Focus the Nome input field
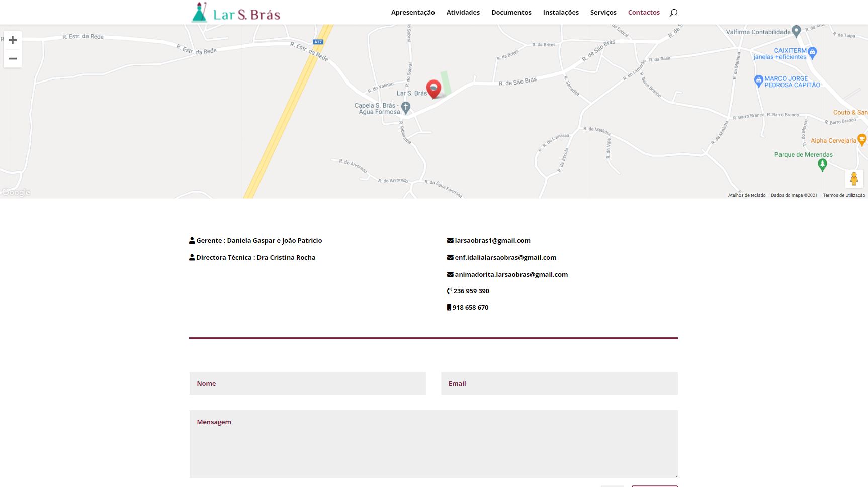868x487 pixels. 307,383
